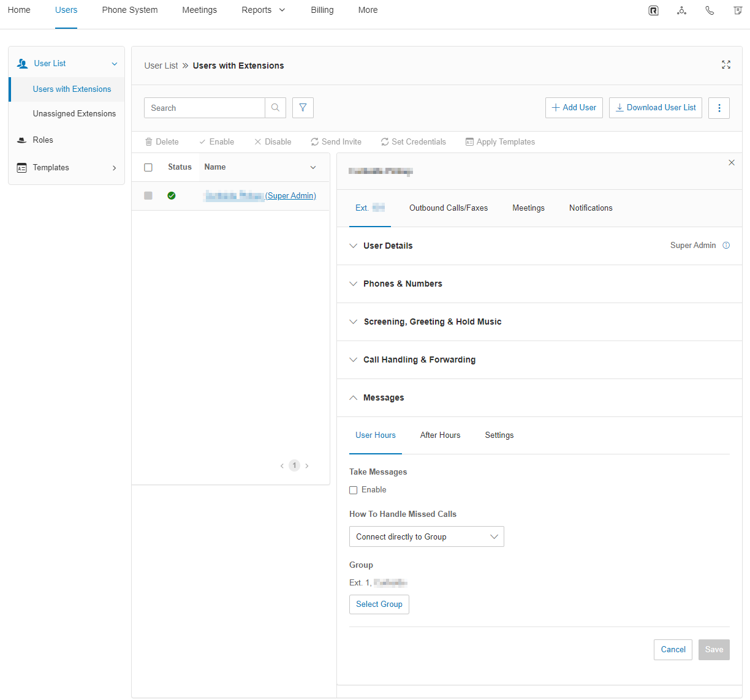Image resolution: width=750 pixels, height=700 pixels.
Task: Switch to the Notifications tab
Action: coord(591,208)
